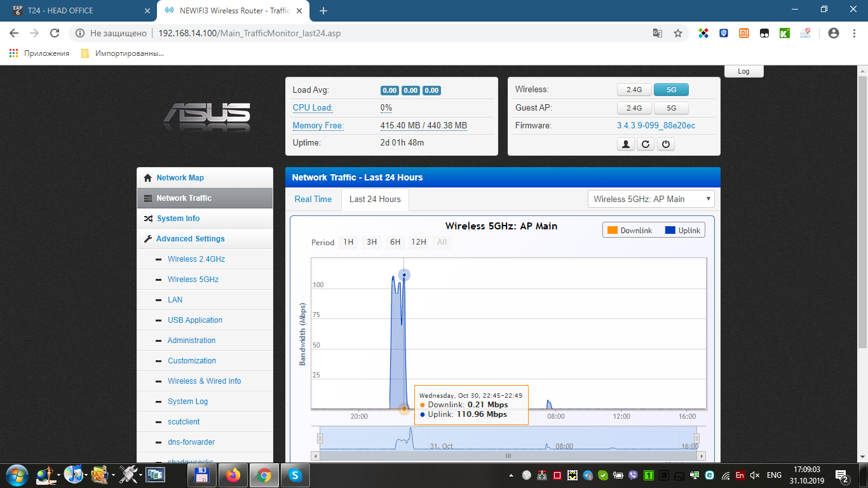This screenshot has height=488, width=868.
Task: Open the System Info menu item
Action: click(178, 219)
